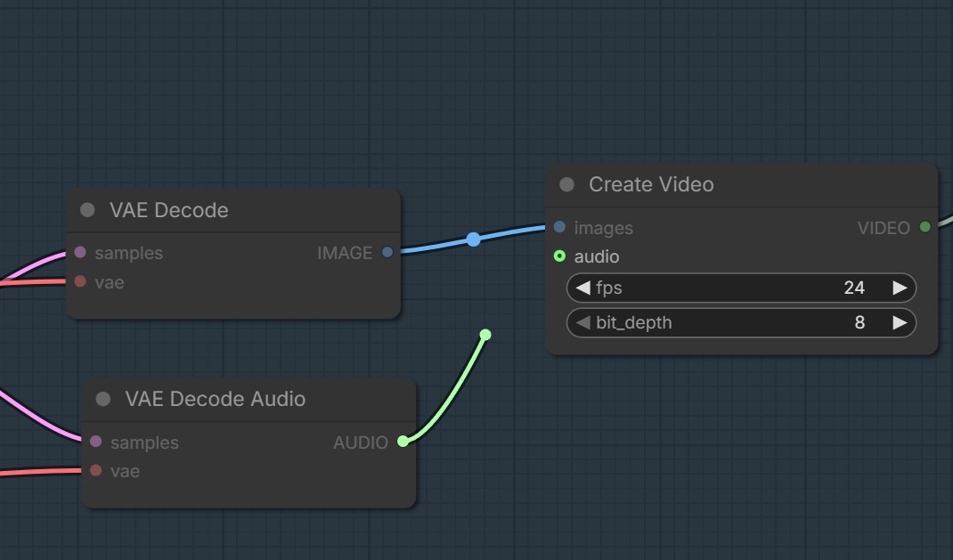
Task: Click the vae input slot on VAE Decode
Action: (80, 281)
